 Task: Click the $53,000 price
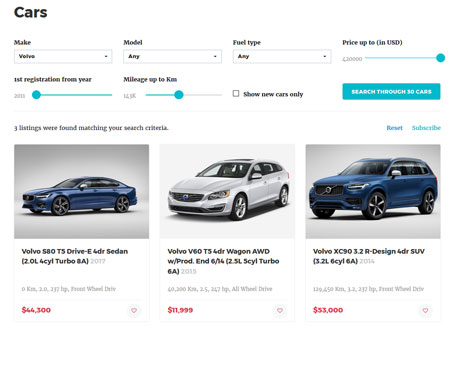click(x=328, y=310)
